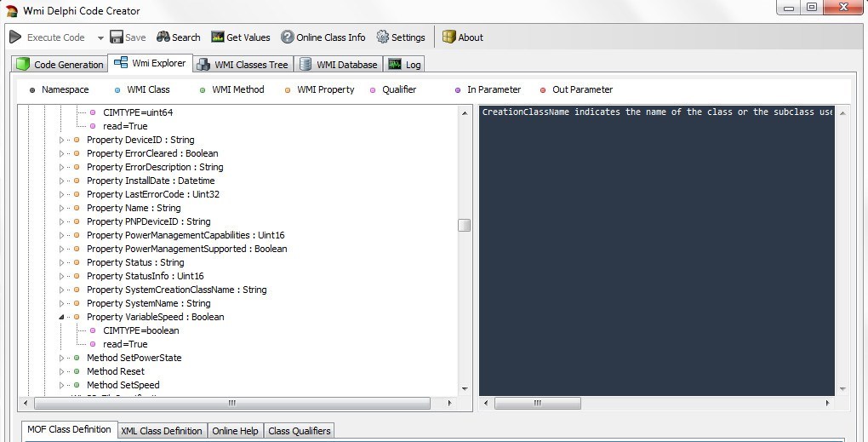Screen dimensions: 868x442
Task: Open the Log tab
Action: 404,64
